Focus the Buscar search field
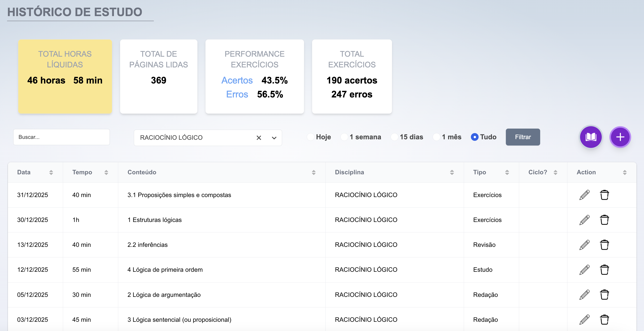The image size is (644, 331). point(62,137)
